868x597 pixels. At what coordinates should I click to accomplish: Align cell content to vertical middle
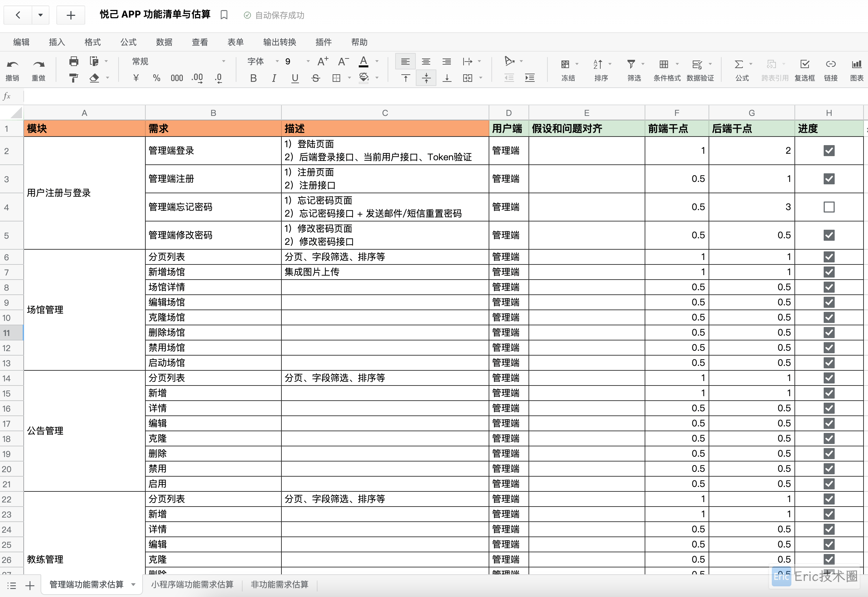(426, 78)
